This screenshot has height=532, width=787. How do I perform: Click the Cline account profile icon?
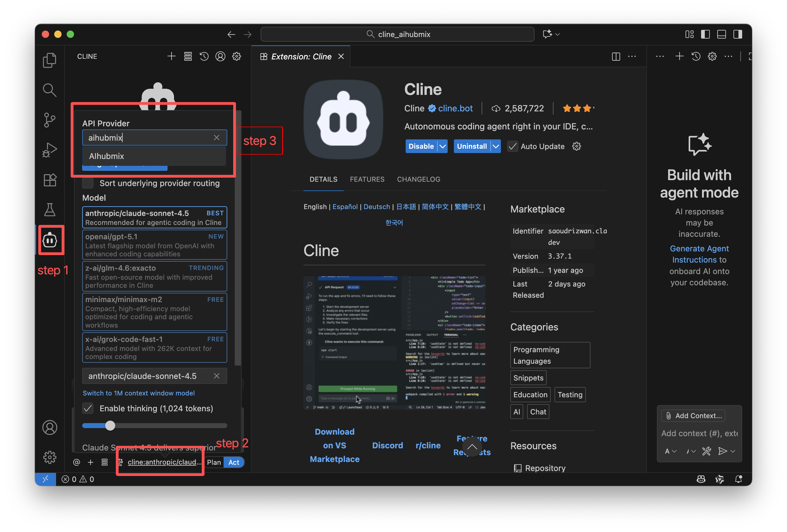(220, 56)
